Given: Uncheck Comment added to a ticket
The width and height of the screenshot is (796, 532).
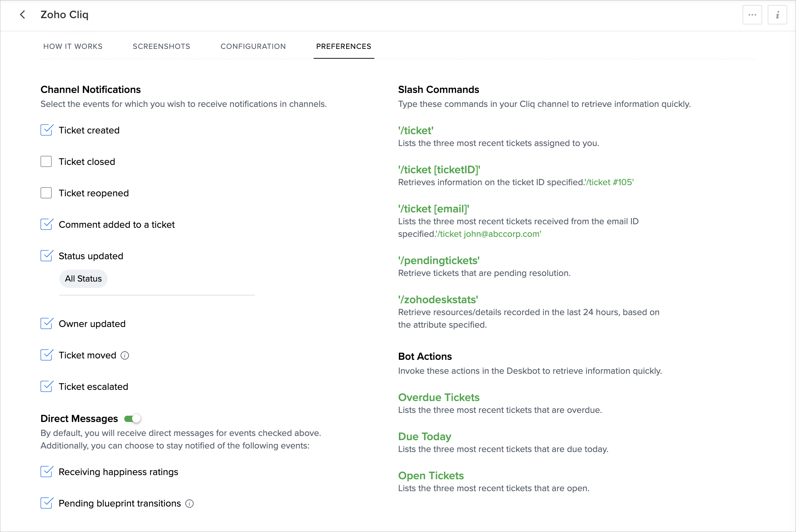Looking at the screenshot, I should (x=46, y=224).
